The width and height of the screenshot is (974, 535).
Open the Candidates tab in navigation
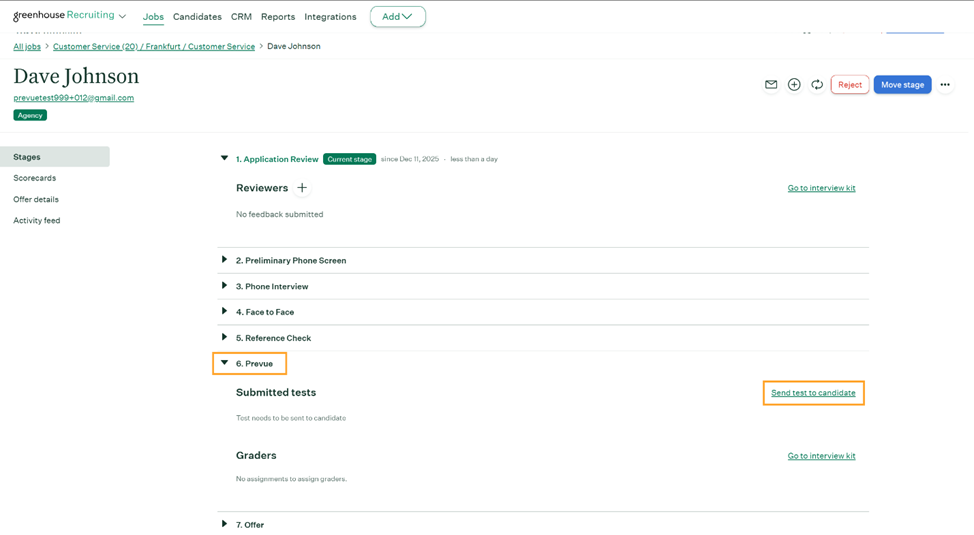pos(197,17)
